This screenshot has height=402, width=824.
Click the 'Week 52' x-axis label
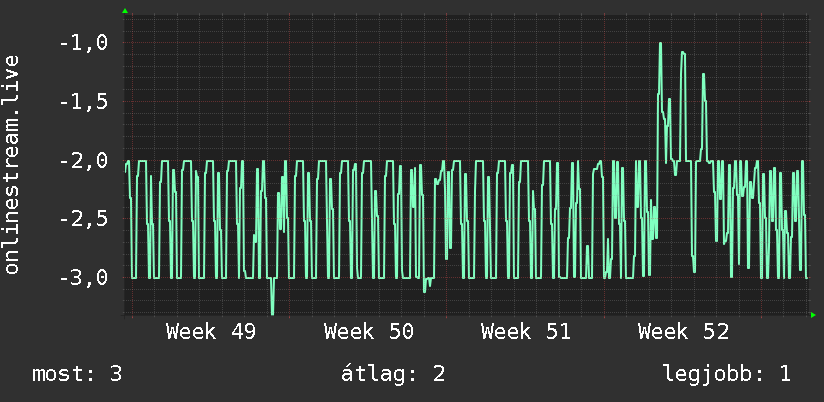683,332
